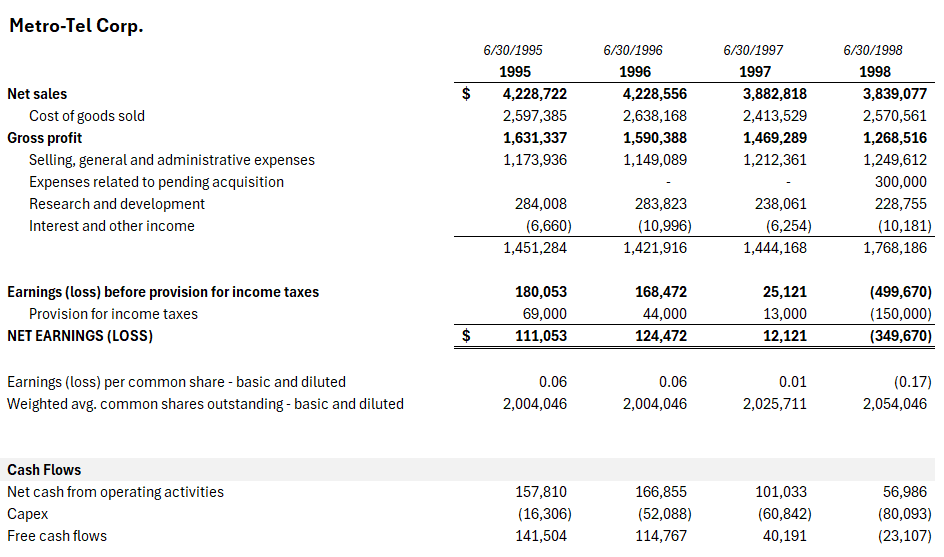Select the NET EARNINGS (LOSS) label

pos(80,336)
